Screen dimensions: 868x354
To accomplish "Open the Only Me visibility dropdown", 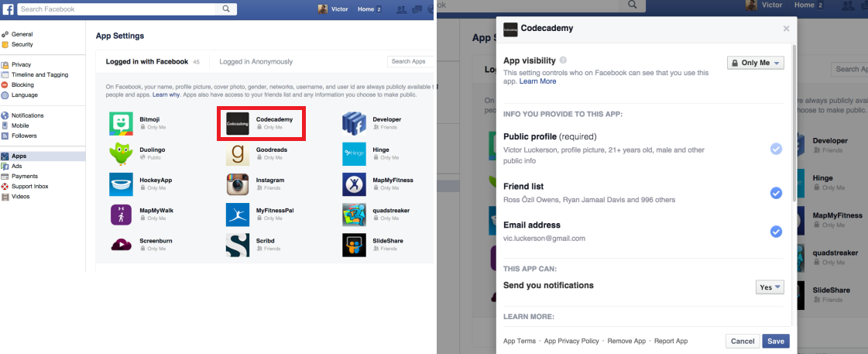I will pos(756,63).
